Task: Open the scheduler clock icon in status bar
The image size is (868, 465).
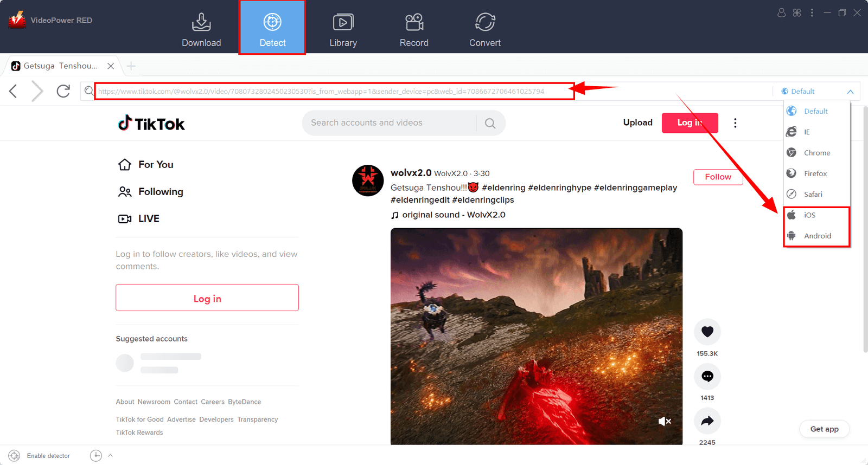Action: click(x=96, y=456)
